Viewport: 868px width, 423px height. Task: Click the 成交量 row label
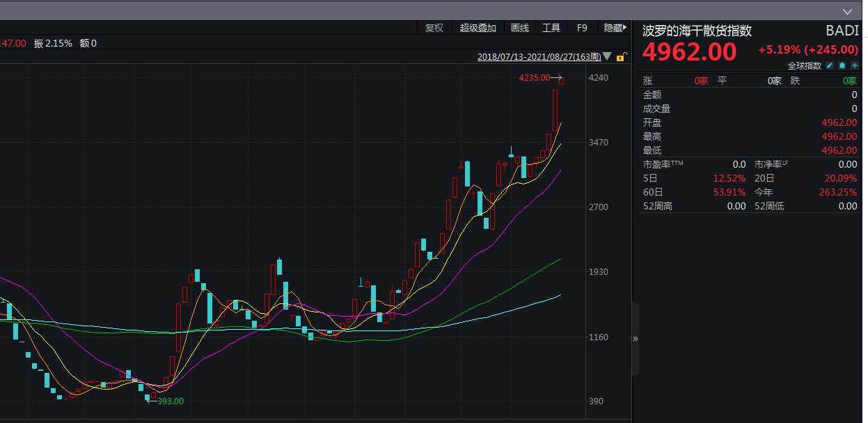pos(656,109)
